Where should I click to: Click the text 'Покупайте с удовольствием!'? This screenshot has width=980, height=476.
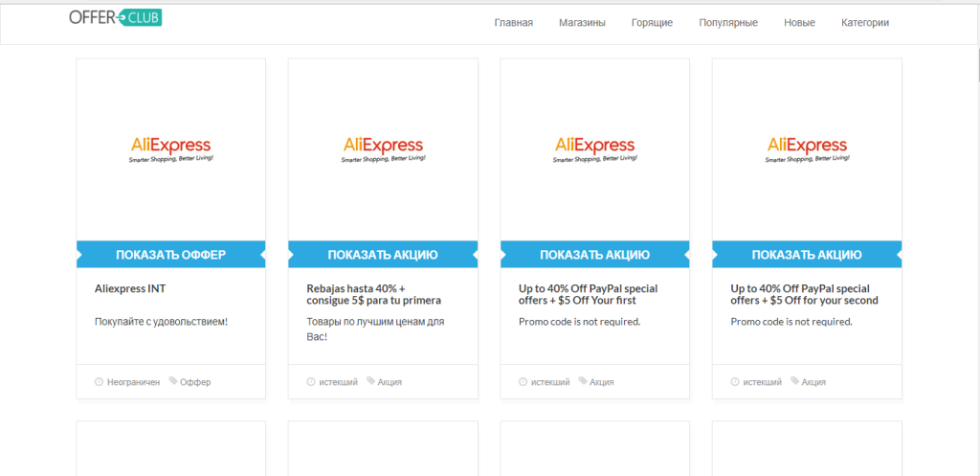[161, 322]
